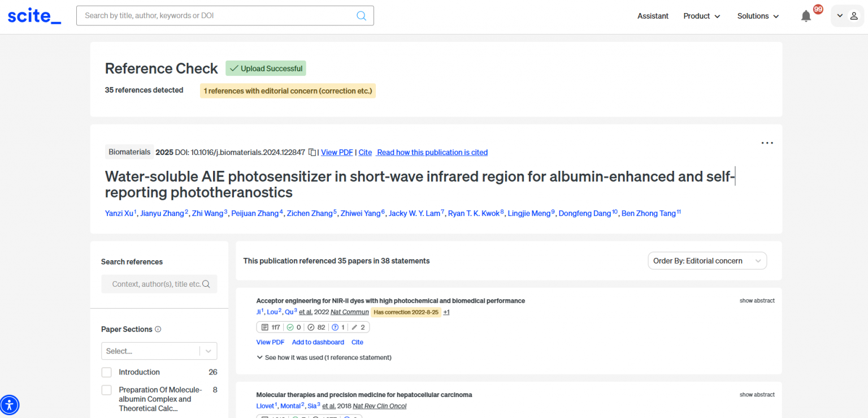
Task: Open the user account menu button
Action: coord(847,16)
